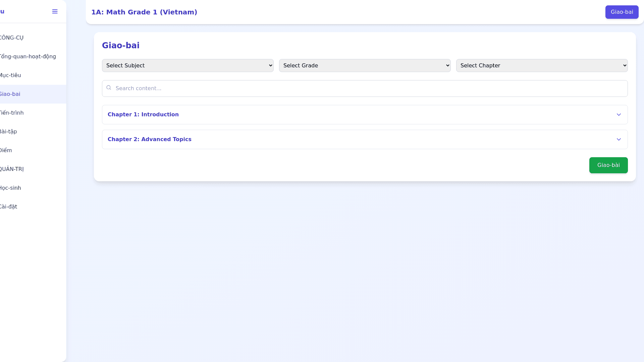Click the hamburger menu icon in sidebar
Image resolution: width=644 pixels, height=362 pixels.
coord(55,12)
